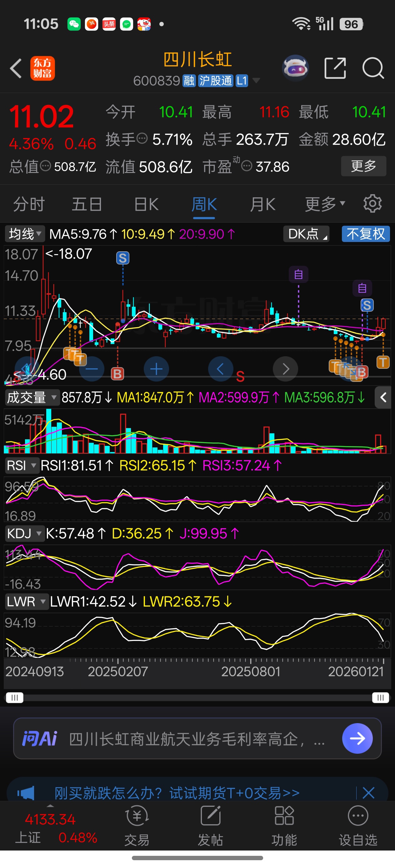Select the 周K tab
The height and width of the screenshot is (868, 395).
(204, 204)
